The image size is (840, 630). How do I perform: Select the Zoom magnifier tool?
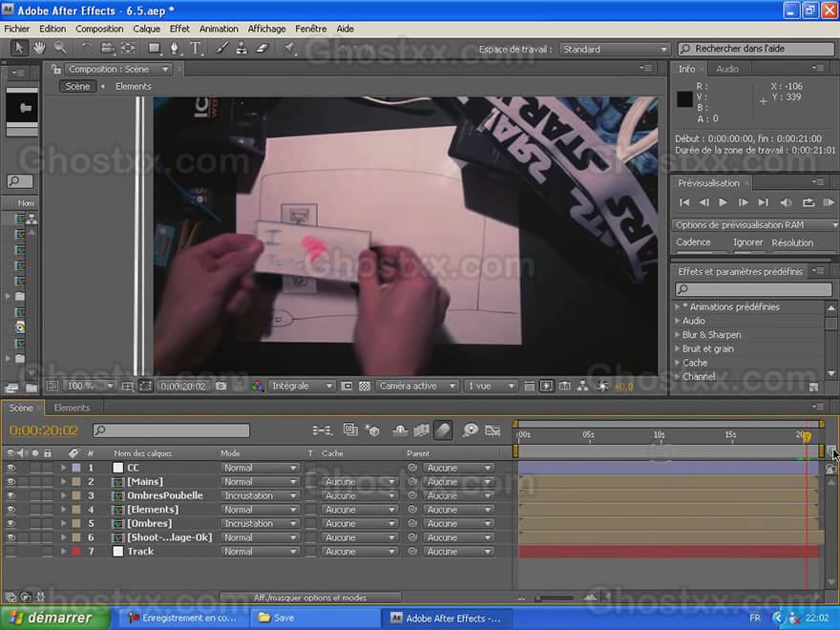click(x=60, y=49)
